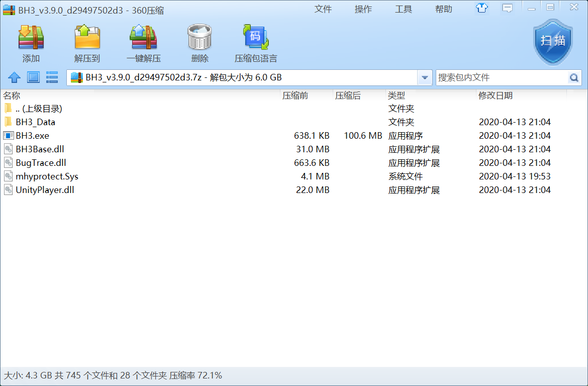Click the parent directory folder icon
This screenshot has width=588, height=386.
8,109
